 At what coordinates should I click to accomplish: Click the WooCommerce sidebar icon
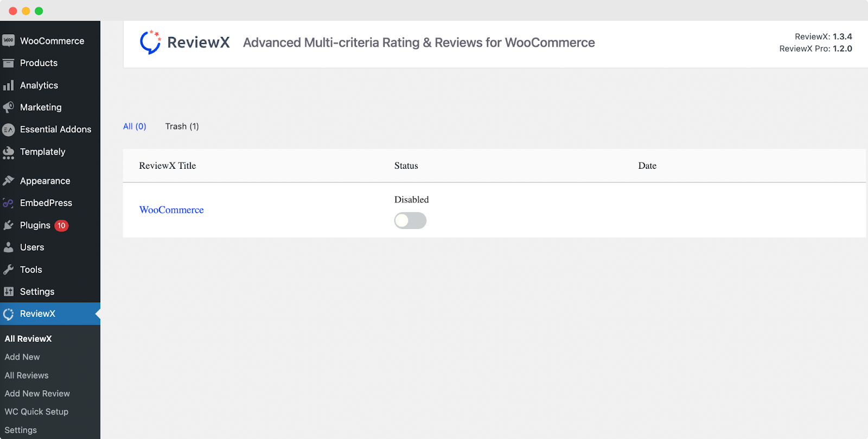pyautogui.click(x=8, y=41)
